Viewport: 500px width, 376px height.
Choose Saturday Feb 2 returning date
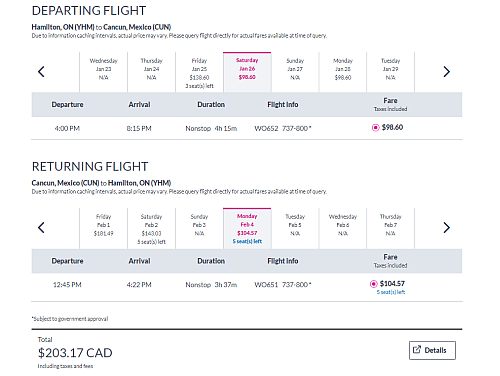151,228
